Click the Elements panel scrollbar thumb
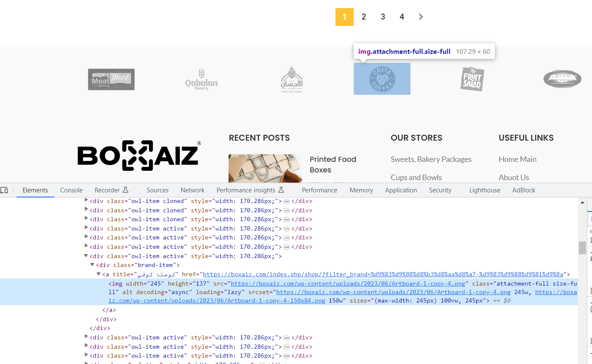The height and width of the screenshot is (364, 592). 582,248
